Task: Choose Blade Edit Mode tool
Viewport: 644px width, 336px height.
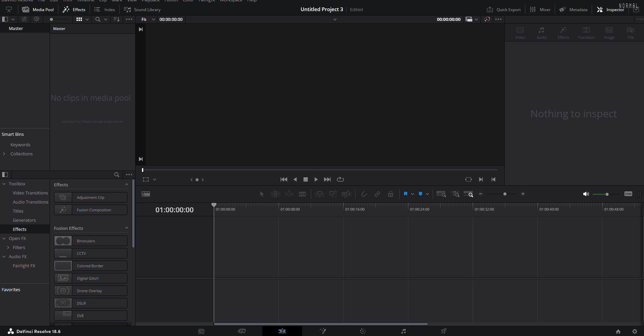Action: tap(302, 194)
